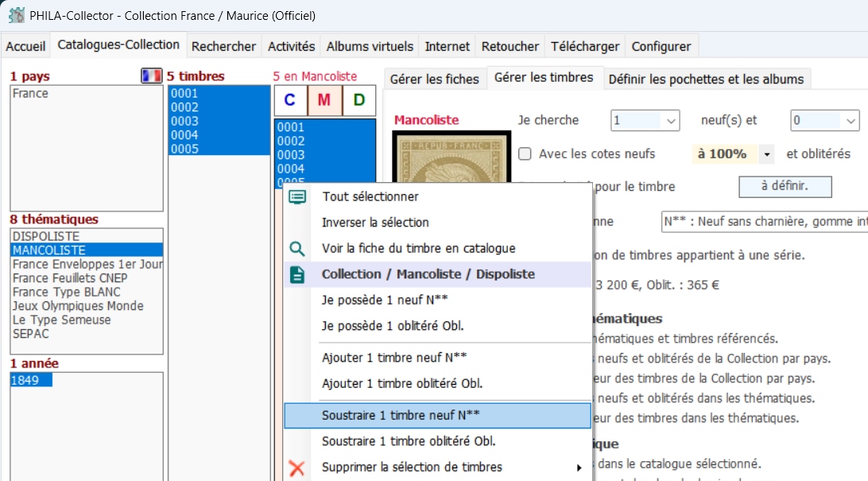Open Définir les pochettes et les albums tab
The height and width of the screenshot is (481, 868).
click(706, 80)
